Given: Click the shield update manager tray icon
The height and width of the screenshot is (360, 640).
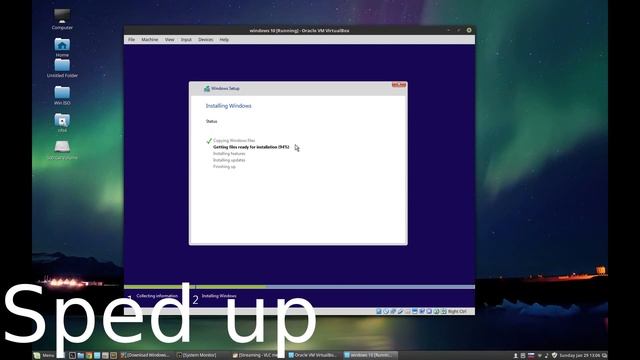Looking at the screenshot, I should tap(554, 356).
